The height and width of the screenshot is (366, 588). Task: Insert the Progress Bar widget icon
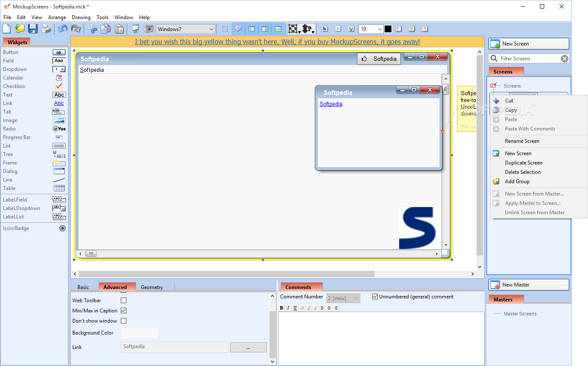pyautogui.click(x=59, y=137)
